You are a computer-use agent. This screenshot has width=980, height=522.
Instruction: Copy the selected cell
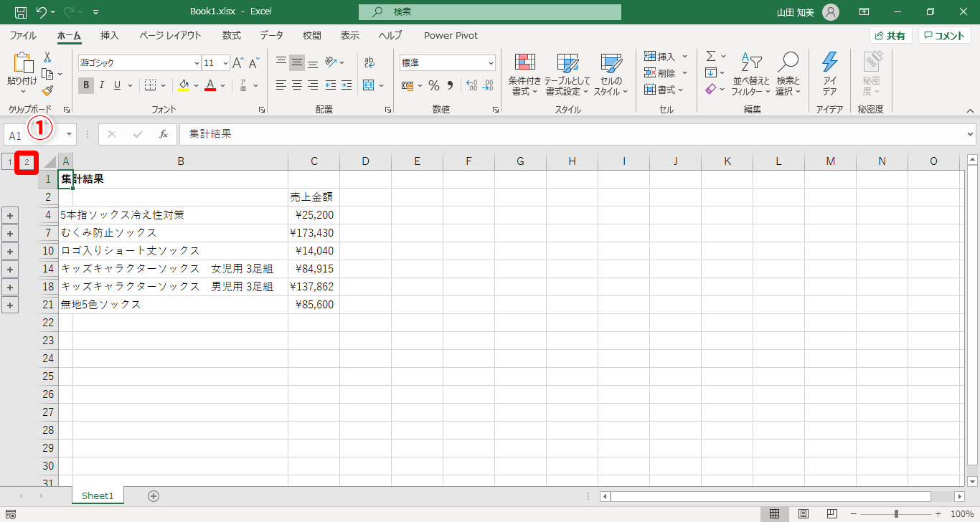[47, 74]
